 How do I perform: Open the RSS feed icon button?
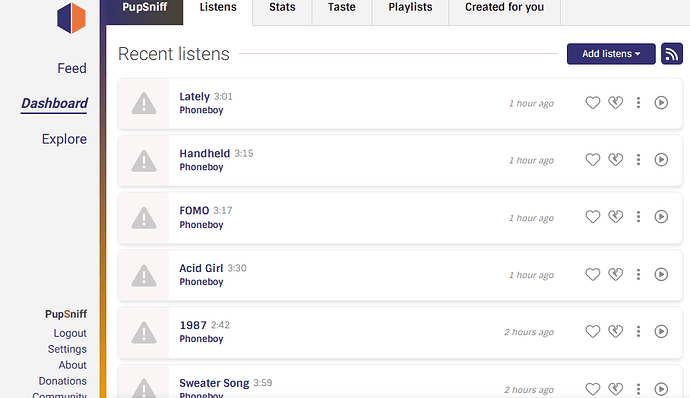(x=672, y=54)
